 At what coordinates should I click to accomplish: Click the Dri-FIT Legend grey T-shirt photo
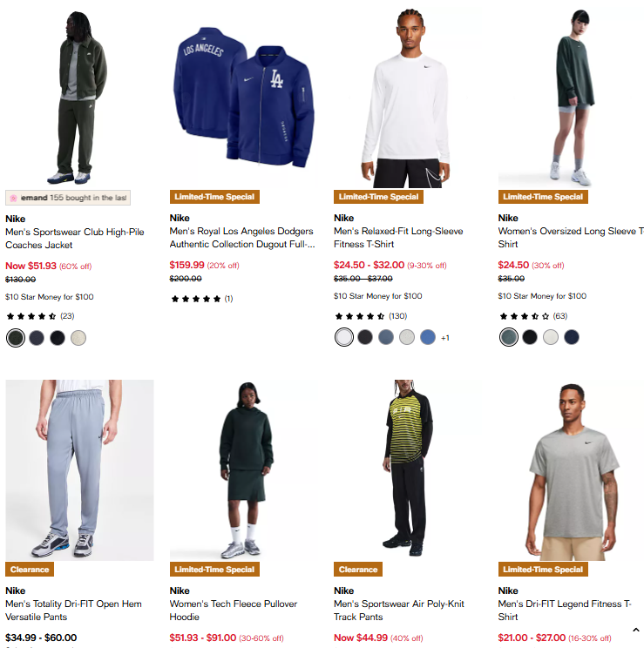(571, 470)
